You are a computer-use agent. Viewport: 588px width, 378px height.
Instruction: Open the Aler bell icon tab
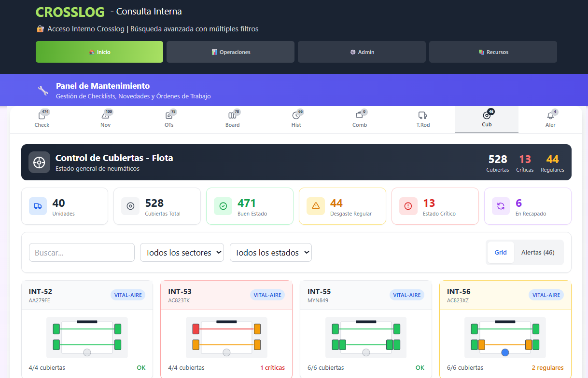point(550,116)
